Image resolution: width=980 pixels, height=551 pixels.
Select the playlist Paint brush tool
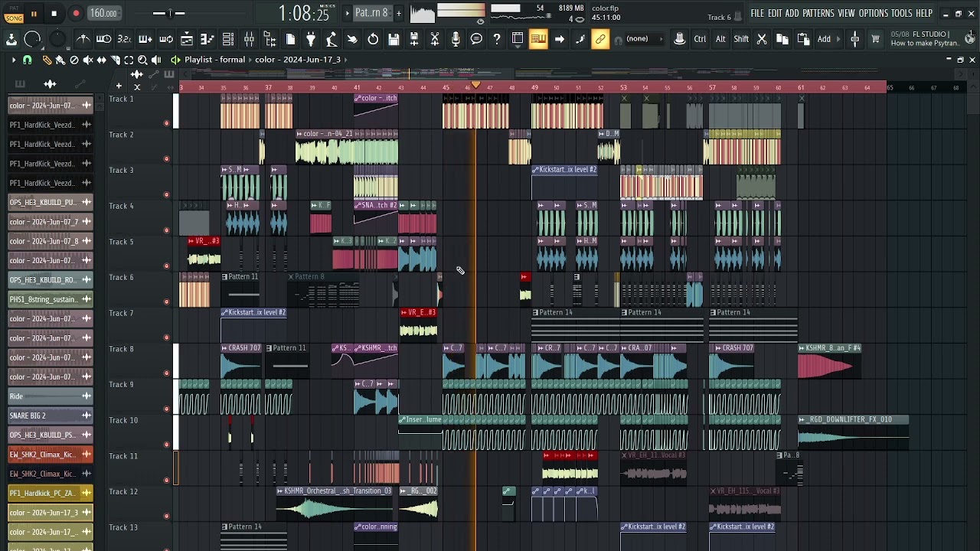coord(60,60)
